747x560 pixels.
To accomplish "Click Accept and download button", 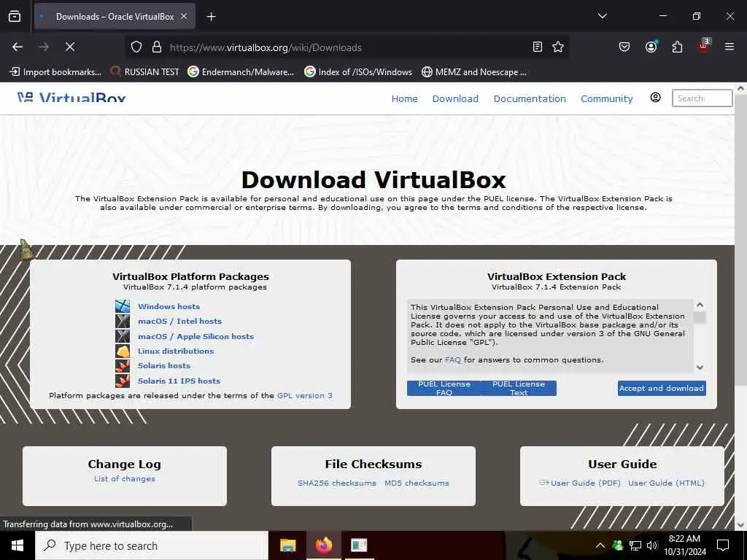I will tap(662, 388).
